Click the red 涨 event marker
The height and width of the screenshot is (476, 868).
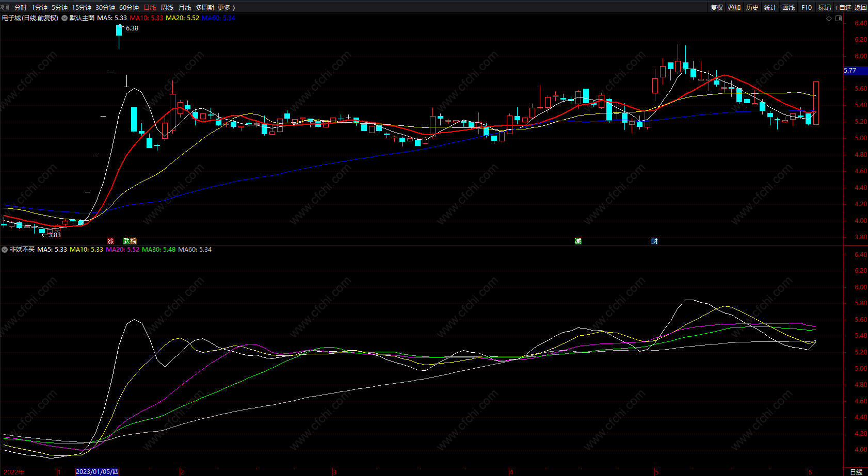tap(110, 241)
